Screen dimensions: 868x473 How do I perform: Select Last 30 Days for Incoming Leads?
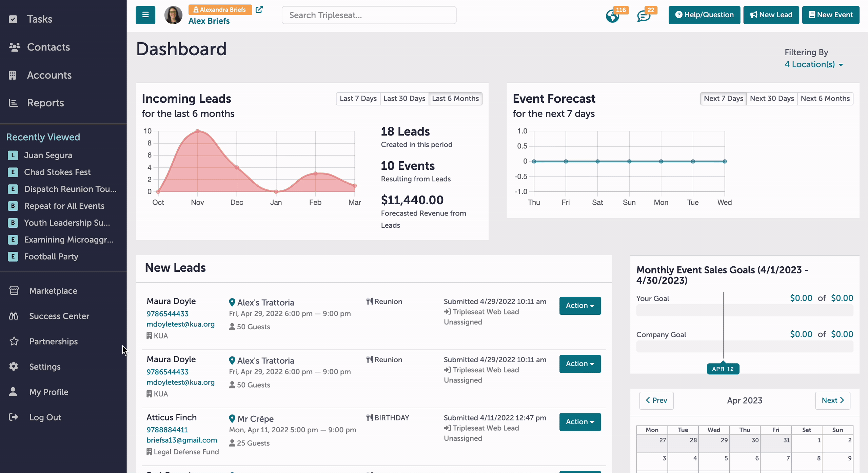[x=404, y=99]
